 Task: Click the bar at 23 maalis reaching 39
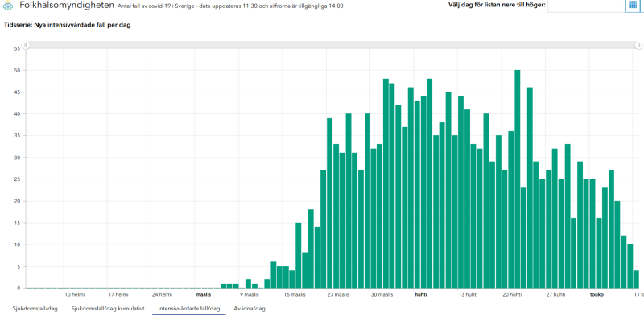coord(329,203)
